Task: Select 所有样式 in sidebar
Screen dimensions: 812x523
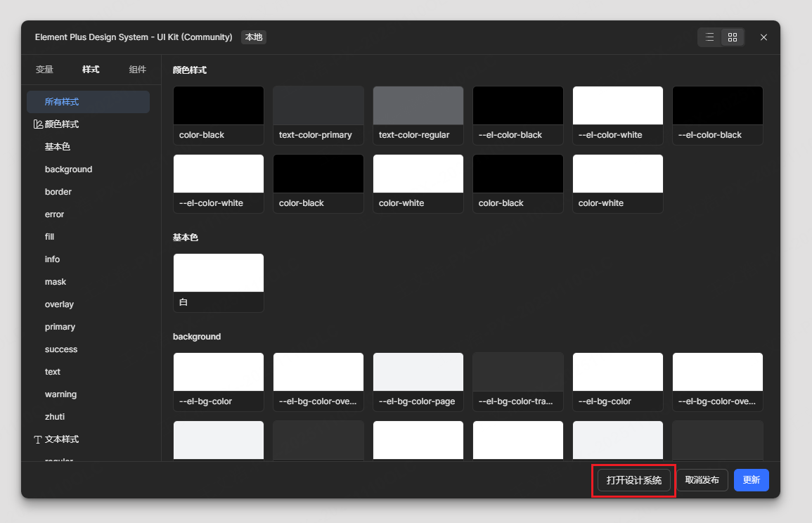Action: [x=62, y=102]
